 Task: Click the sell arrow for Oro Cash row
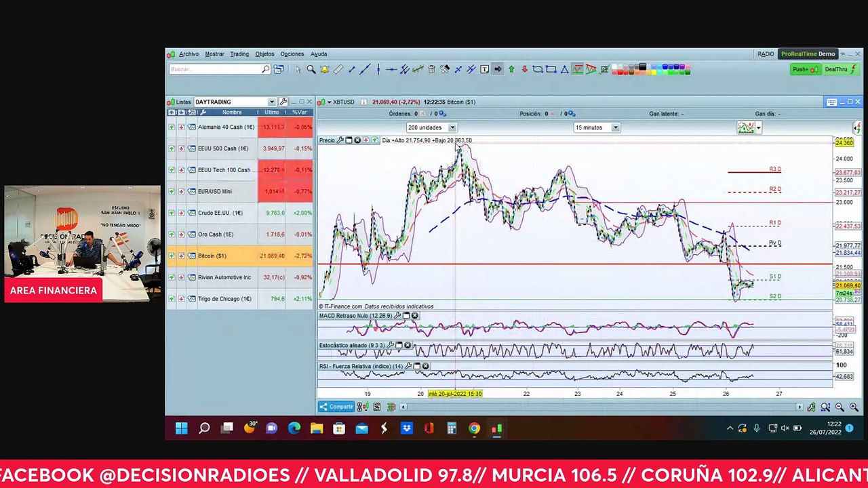[x=181, y=235]
